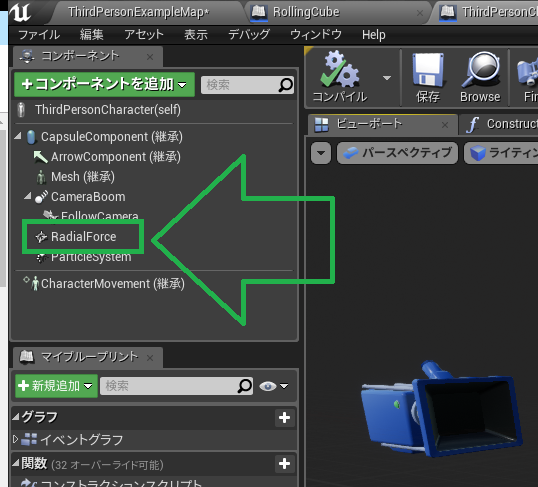Select the CameraBoom spring arm icon
The width and height of the screenshot is (538, 487).
42,197
